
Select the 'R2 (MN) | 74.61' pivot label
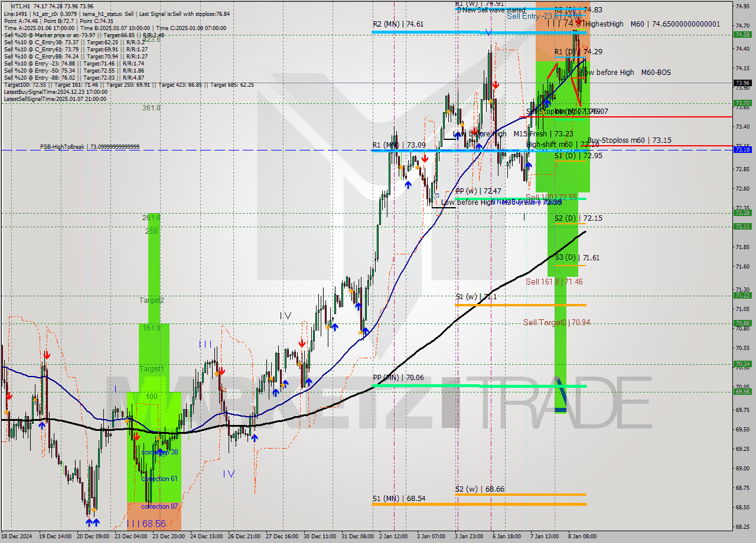(398, 24)
